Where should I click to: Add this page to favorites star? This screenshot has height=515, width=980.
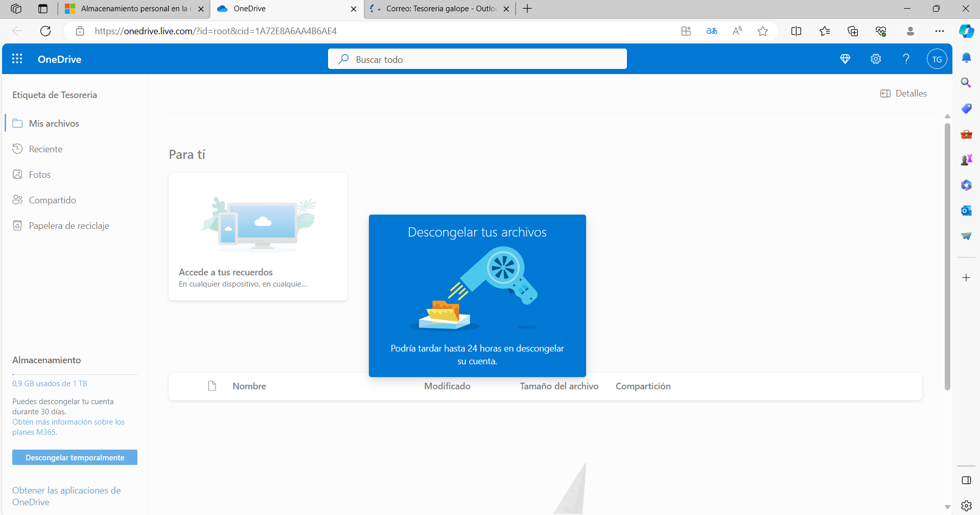[x=763, y=31]
